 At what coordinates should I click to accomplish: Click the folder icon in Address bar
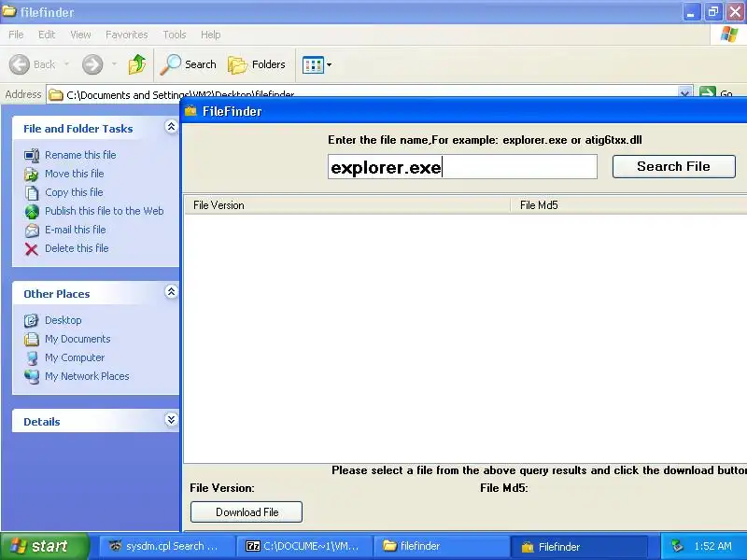point(56,95)
